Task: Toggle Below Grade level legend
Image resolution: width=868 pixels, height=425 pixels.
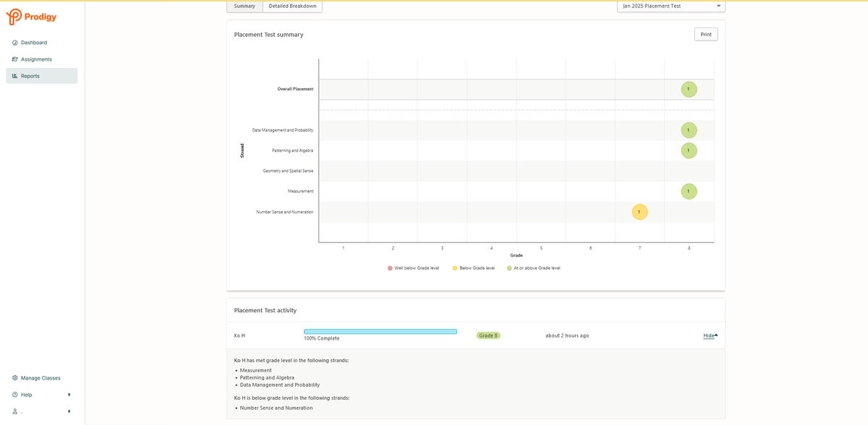Action: pyautogui.click(x=474, y=268)
